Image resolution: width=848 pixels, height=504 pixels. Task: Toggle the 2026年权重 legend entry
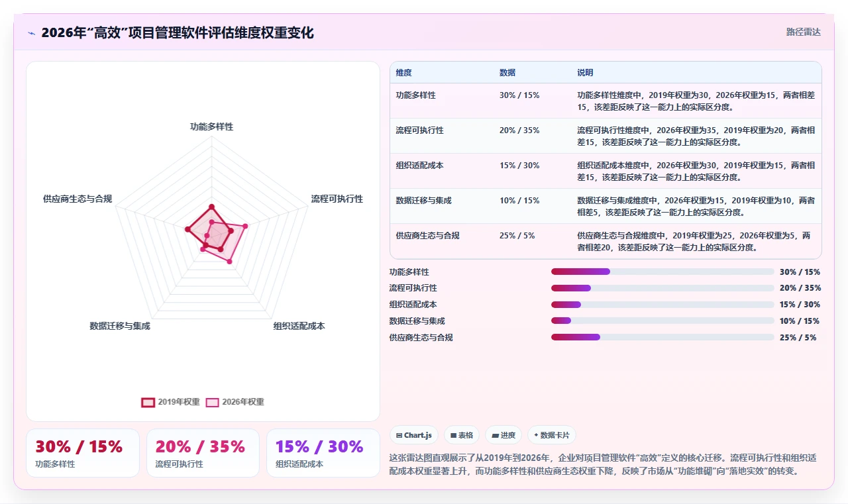pos(235,402)
